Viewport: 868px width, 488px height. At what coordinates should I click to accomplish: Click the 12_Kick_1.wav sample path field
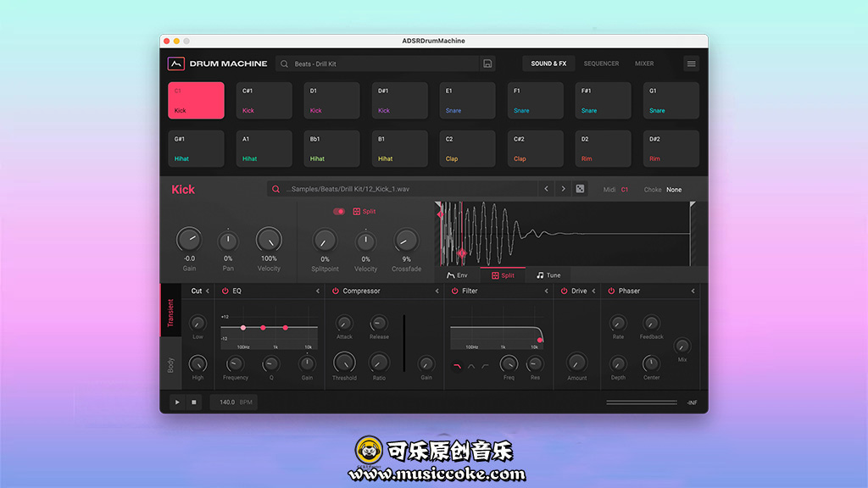402,189
